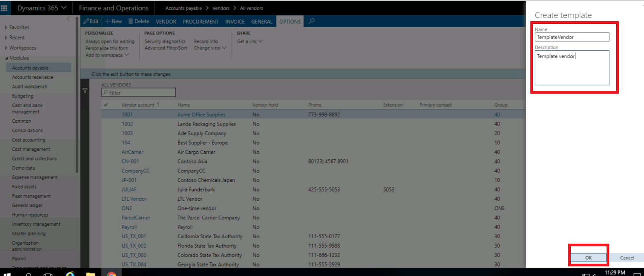Click the Vendor hold column header
This screenshot has width=644, height=276.
pos(265,105)
